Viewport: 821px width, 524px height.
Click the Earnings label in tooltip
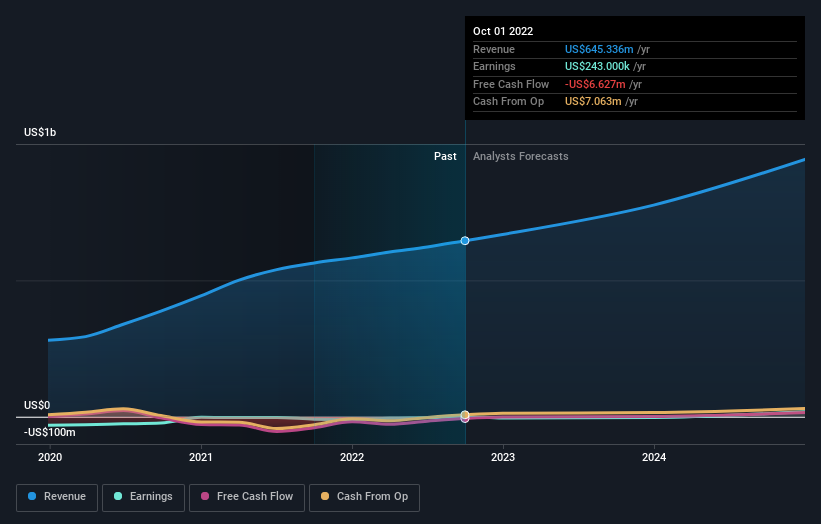[494, 66]
